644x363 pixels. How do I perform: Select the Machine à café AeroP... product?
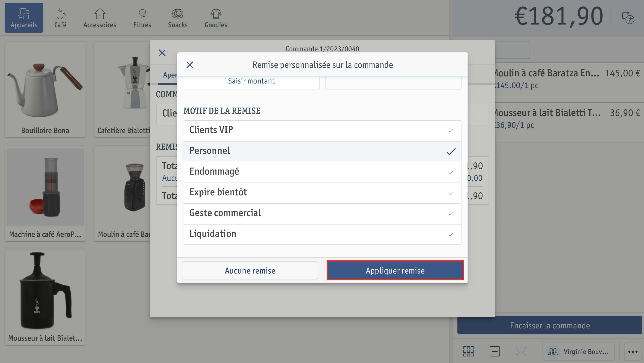click(x=45, y=194)
